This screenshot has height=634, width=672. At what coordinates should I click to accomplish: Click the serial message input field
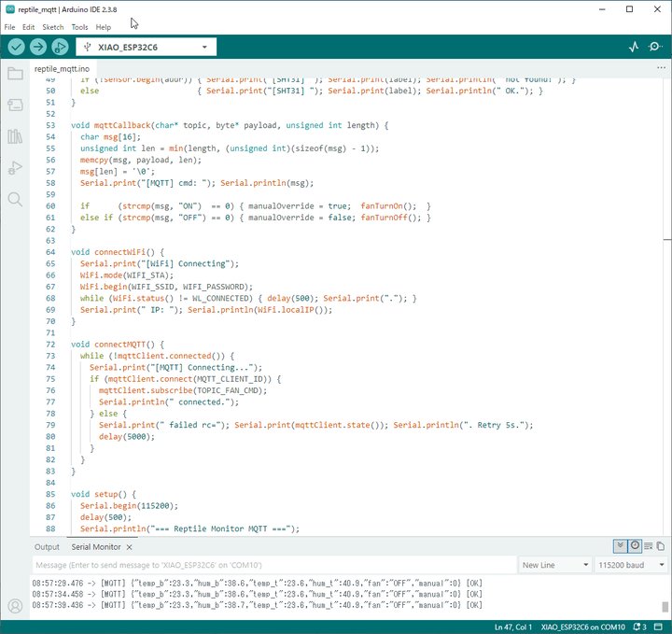274,565
